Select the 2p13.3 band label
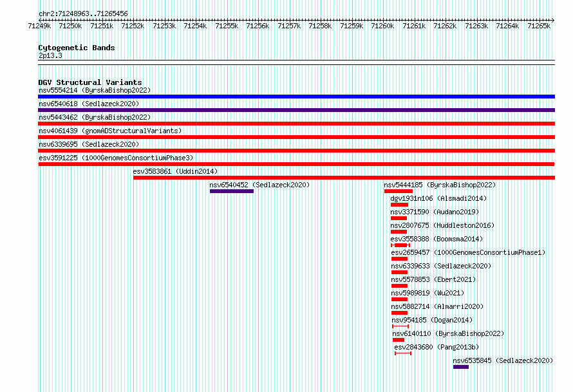This screenshot has height=392, width=573. point(50,55)
